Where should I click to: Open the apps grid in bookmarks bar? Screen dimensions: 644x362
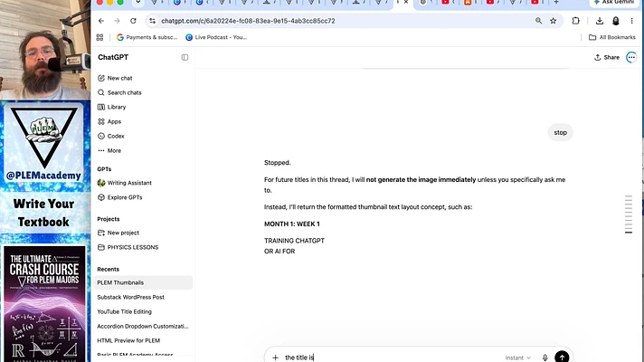(x=99, y=37)
